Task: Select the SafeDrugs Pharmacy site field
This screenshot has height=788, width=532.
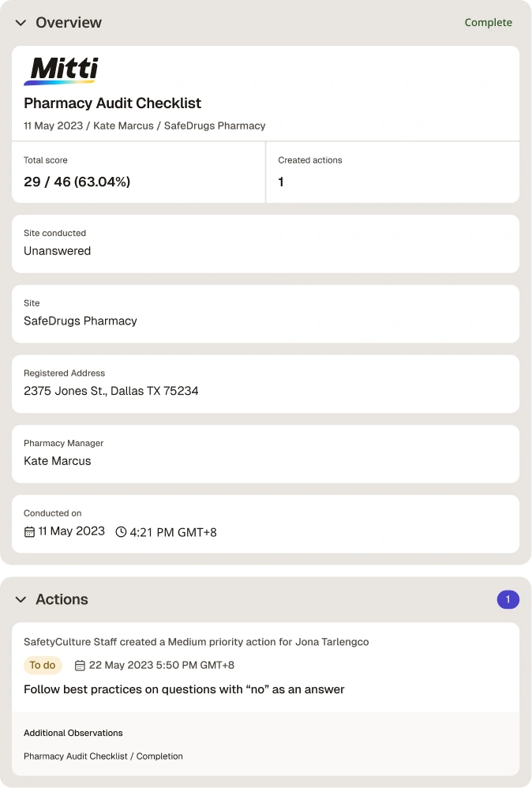Action: [x=266, y=314]
